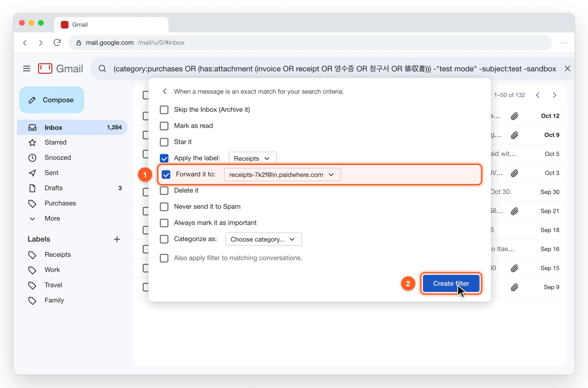Image resolution: width=588 pixels, height=388 pixels.
Task: Check Skip the Inbox (Archive it)
Action: [x=164, y=110]
